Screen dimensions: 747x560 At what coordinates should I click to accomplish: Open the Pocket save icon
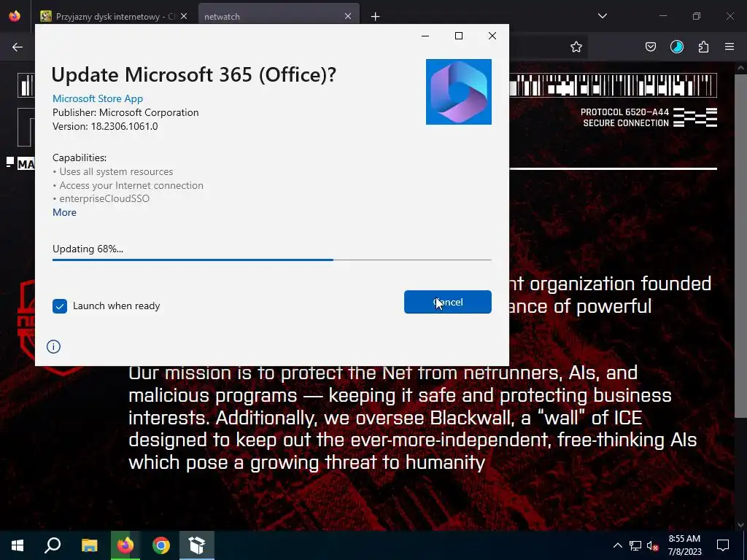650,47
